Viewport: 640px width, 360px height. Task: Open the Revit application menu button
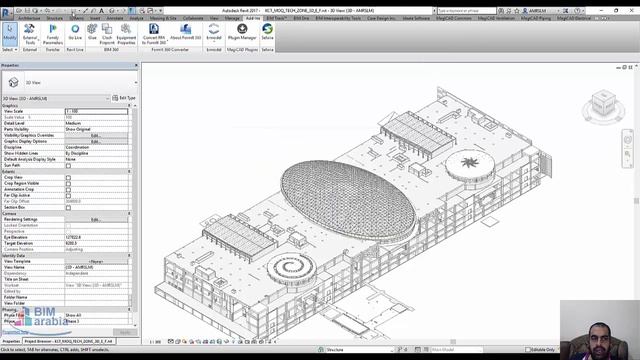(6, 13)
